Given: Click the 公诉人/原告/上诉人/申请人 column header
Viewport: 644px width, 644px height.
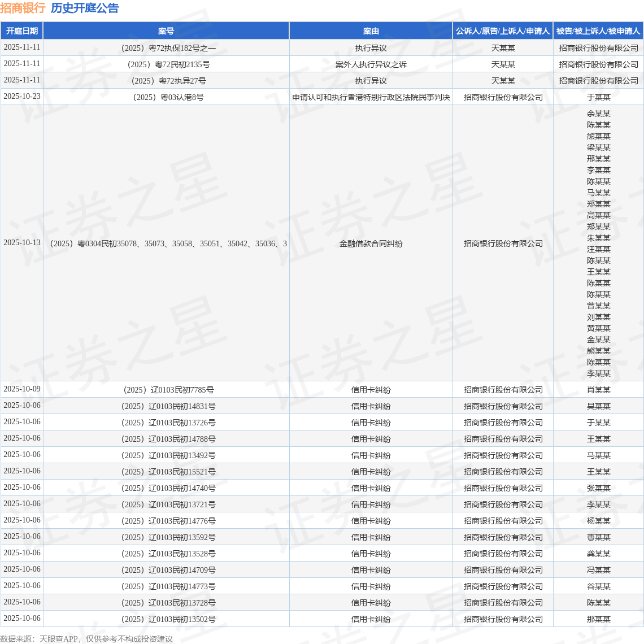Looking at the screenshot, I should tap(503, 31).
